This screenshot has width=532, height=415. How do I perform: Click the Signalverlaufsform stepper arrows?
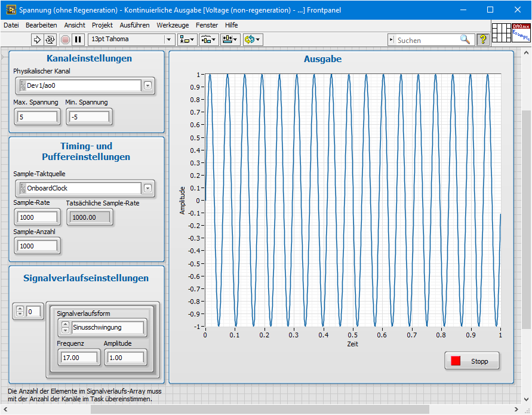(66, 327)
